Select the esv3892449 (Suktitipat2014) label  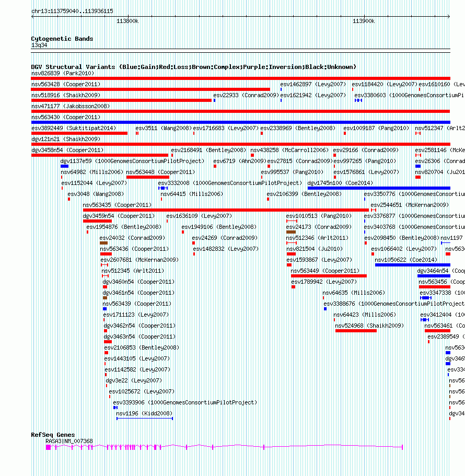point(74,128)
